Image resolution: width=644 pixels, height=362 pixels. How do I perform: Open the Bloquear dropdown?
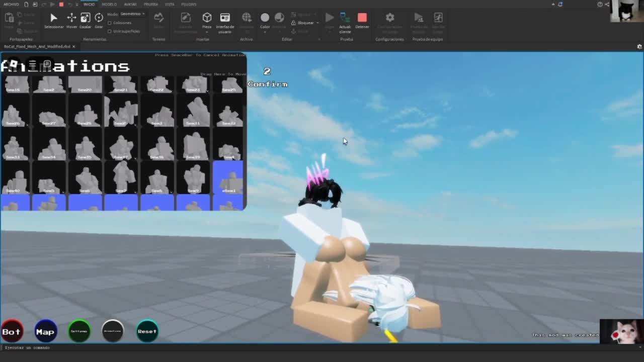pos(306,23)
